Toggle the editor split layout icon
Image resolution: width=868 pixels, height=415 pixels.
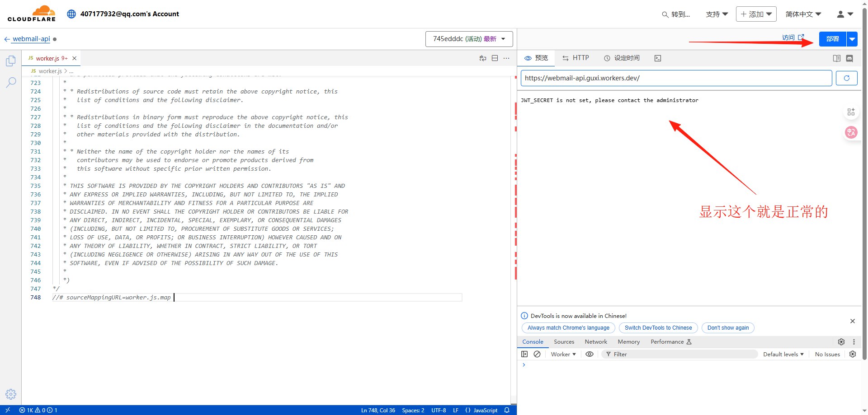point(495,58)
